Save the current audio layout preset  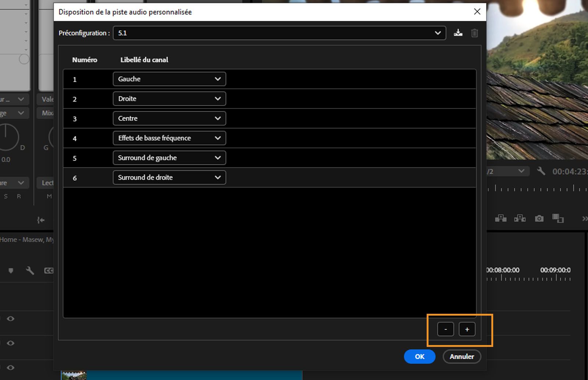pyautogui.click(x=458, y=33)
